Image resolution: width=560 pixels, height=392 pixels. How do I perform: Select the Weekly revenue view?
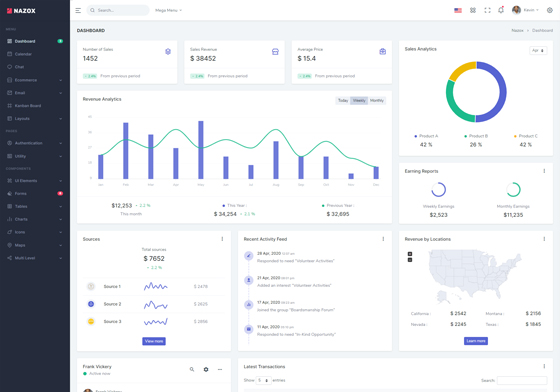click(x=359, y=101)
